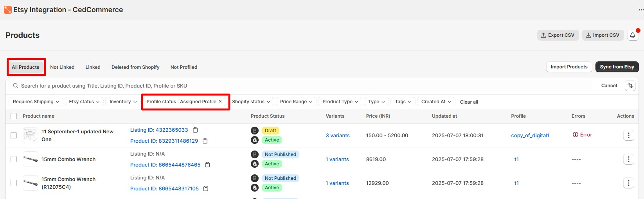Click Shopify icon in R12075C4 row
This screenshot has width=644, height=199.
pos(255,188)
